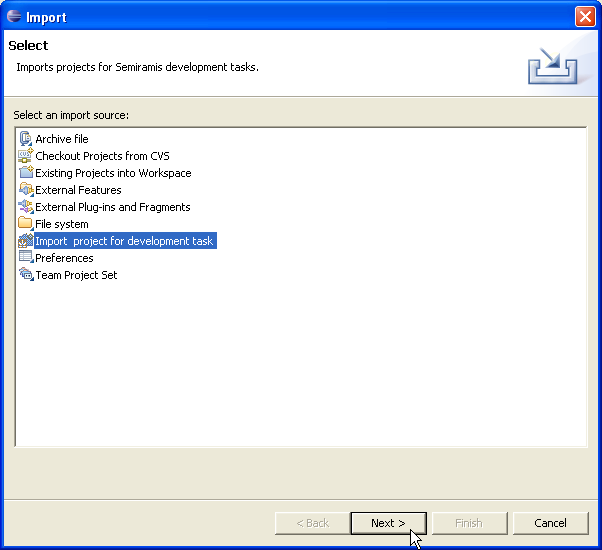The height and width of the screenshot is (550, 602).
Task: Click the Existing Projects into Workspace icon
Action: [26, 173]
